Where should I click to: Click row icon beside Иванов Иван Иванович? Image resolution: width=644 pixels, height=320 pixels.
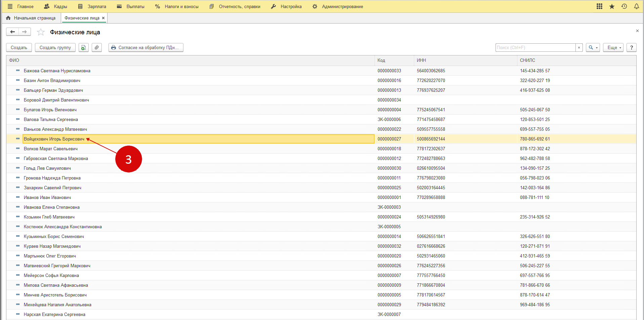pos(18,197)
